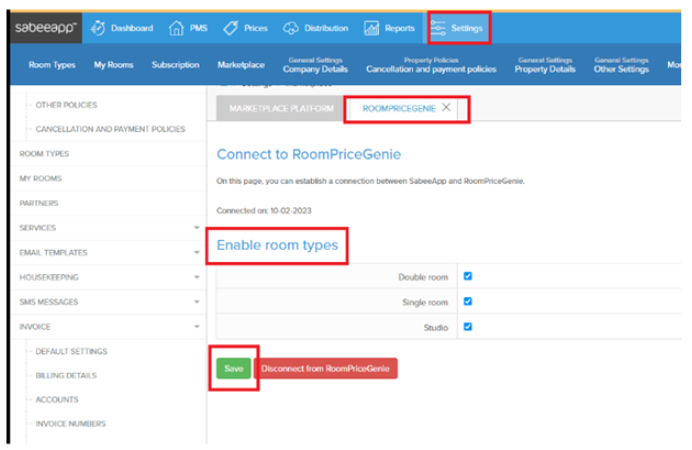The image size is (692, 450).
Task: Uncheck the Single room checkbox
Action: coord(468,301)
